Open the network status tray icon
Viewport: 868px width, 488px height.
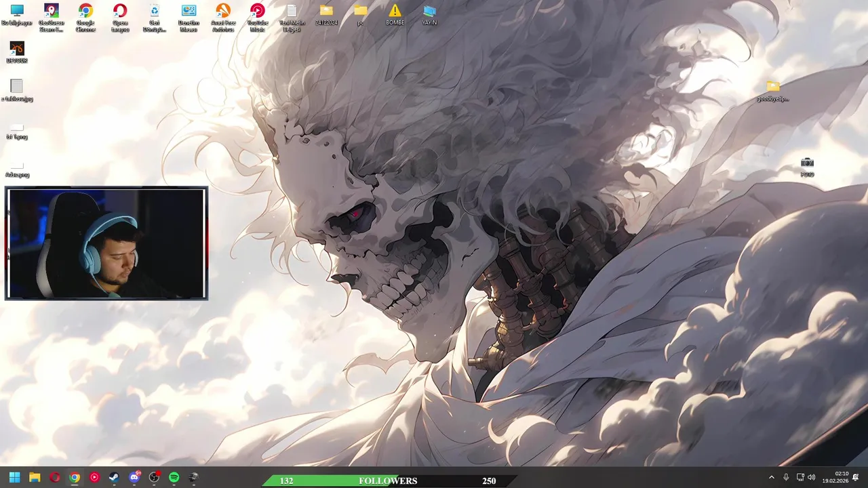pos(800,477)
